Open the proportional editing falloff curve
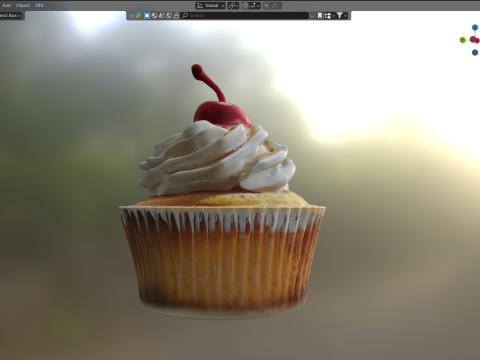The height and width of the screenshot is (360, 480). point(275,6)
